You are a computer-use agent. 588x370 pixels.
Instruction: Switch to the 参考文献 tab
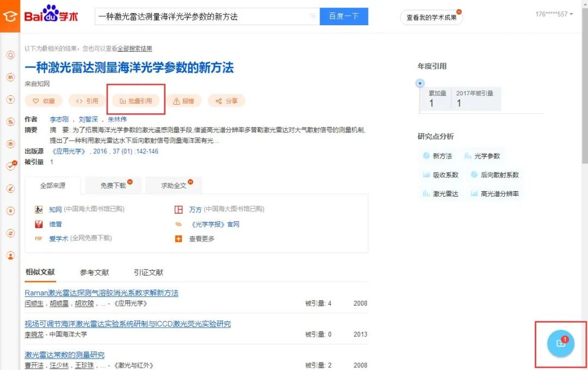point(95,272)
